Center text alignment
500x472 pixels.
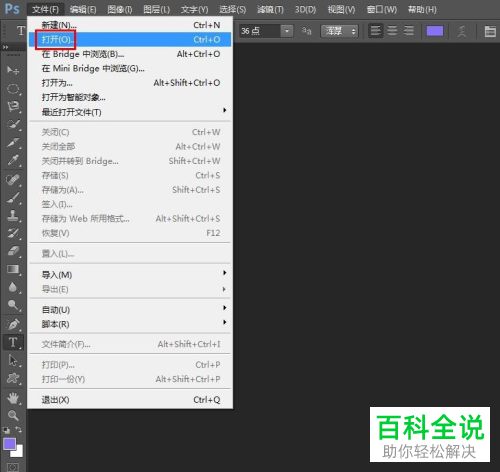[392, 31]
